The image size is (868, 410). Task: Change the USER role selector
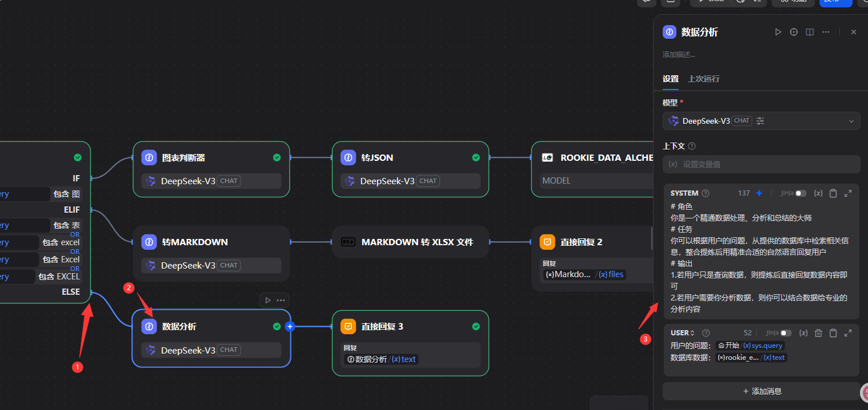[683, 333]
